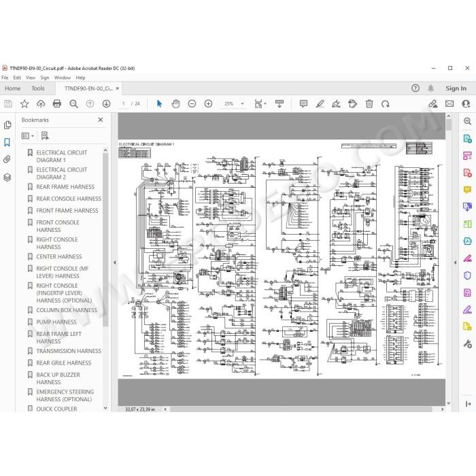Open the Page Thumbnails panel
The image size is (476, 476).
[7, 125]
